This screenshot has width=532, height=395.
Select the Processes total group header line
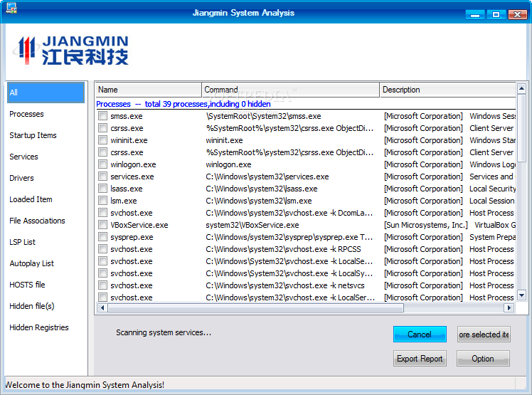click(x=183, y=104)
